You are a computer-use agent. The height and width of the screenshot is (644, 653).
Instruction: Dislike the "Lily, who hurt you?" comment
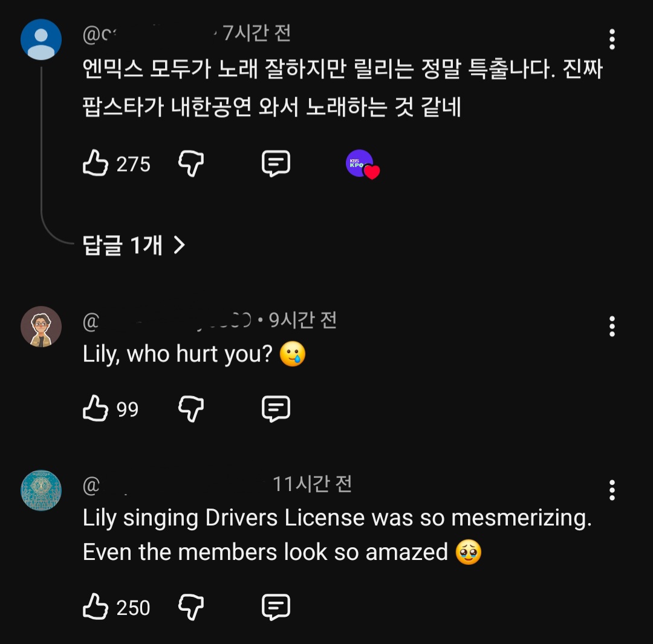click(x=191, y=409)
